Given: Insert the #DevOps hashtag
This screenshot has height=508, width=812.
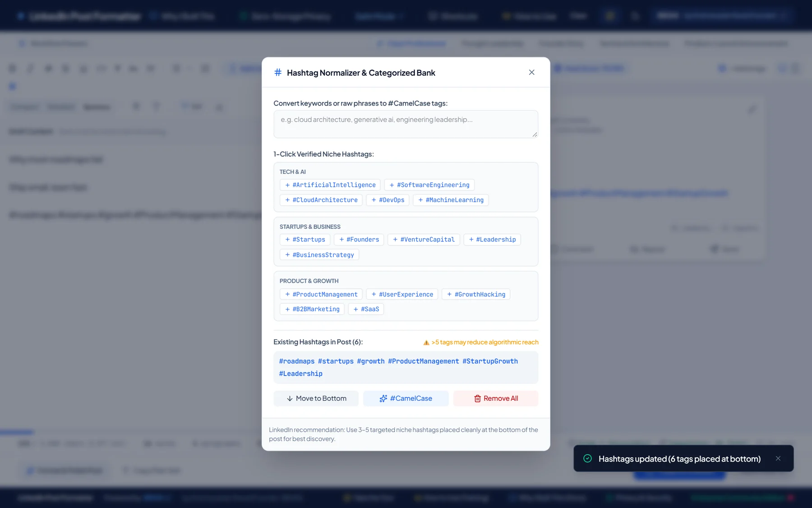Looking at the screenshot, I should pos(388,200).
